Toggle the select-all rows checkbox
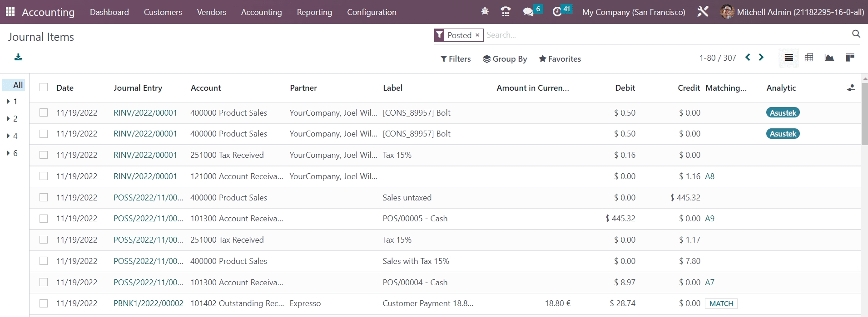The image size is (868, 317). (x=44, y=87)
